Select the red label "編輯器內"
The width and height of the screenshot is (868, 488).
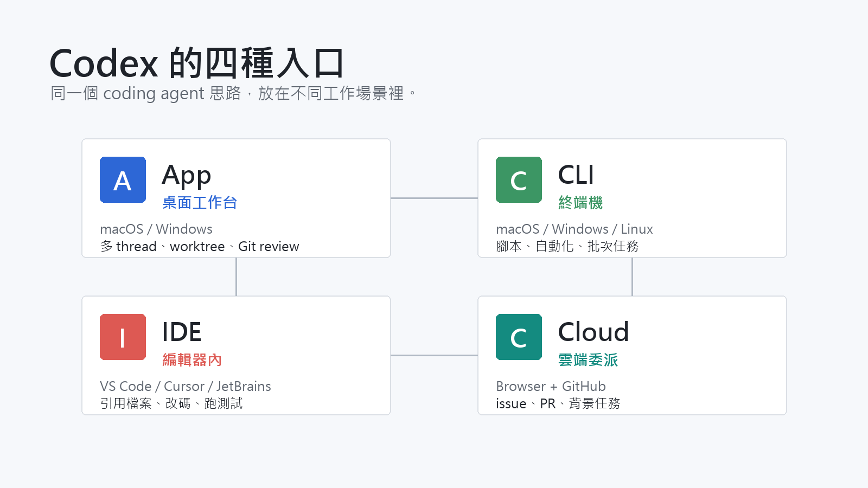192,360
